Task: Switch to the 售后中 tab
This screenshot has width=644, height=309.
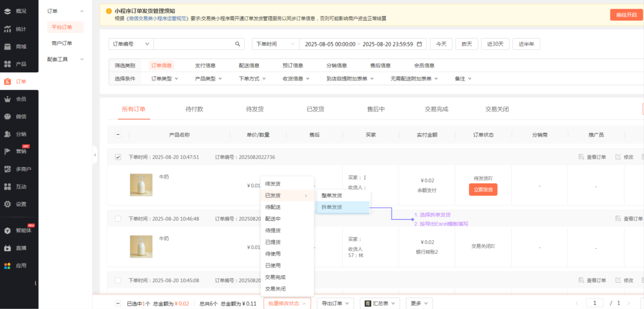Action: click(376, 109)
